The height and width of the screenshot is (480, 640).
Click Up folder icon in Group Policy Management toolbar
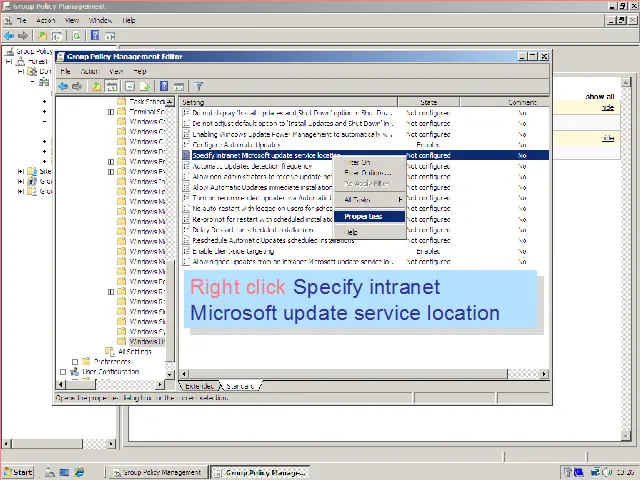click(42, 36)
